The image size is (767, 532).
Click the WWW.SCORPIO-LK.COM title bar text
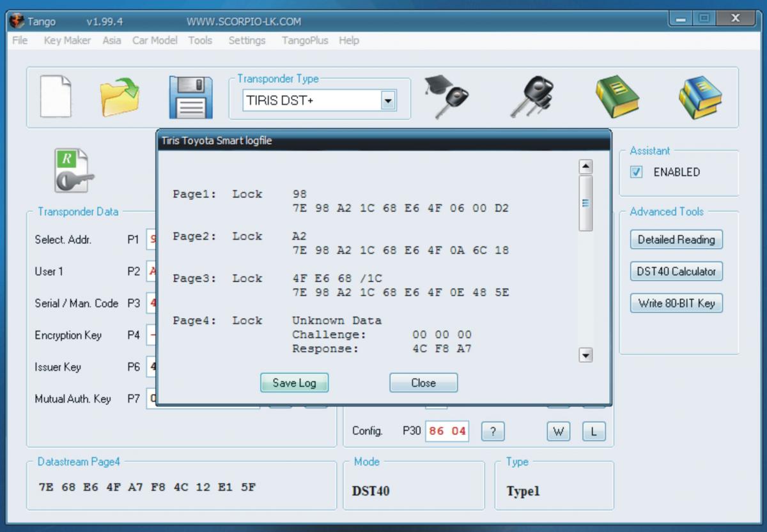[244, 22]
